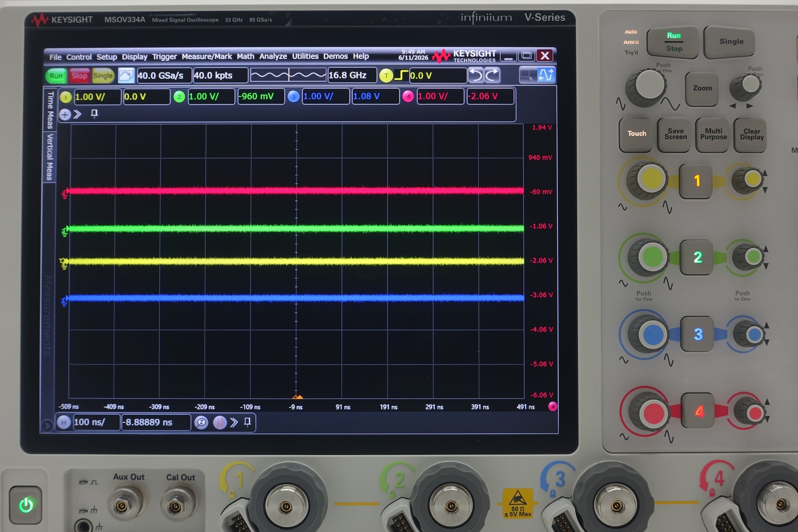Open the Time Meas side tab
This screenshot has height=532, width=798.
pyautogui.click(x=50, y=110)
